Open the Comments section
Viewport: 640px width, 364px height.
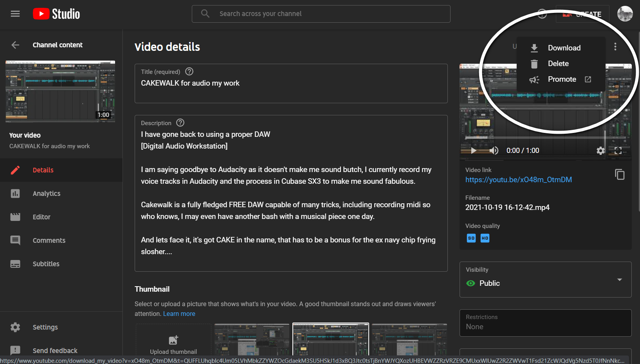61,240
